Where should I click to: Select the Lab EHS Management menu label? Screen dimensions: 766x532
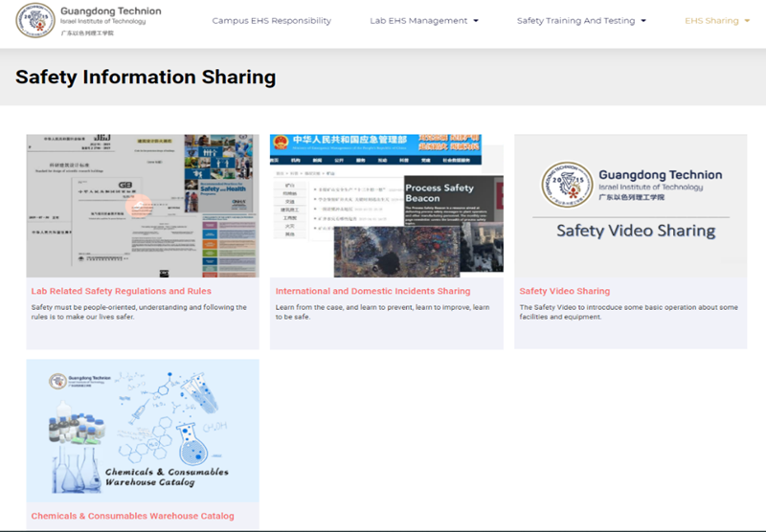418,21
